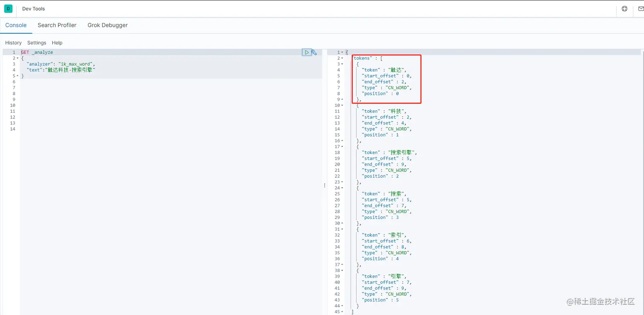644x315 pixels.
Task: Collapse the first token object at line 3
Action: coord(342,64)
